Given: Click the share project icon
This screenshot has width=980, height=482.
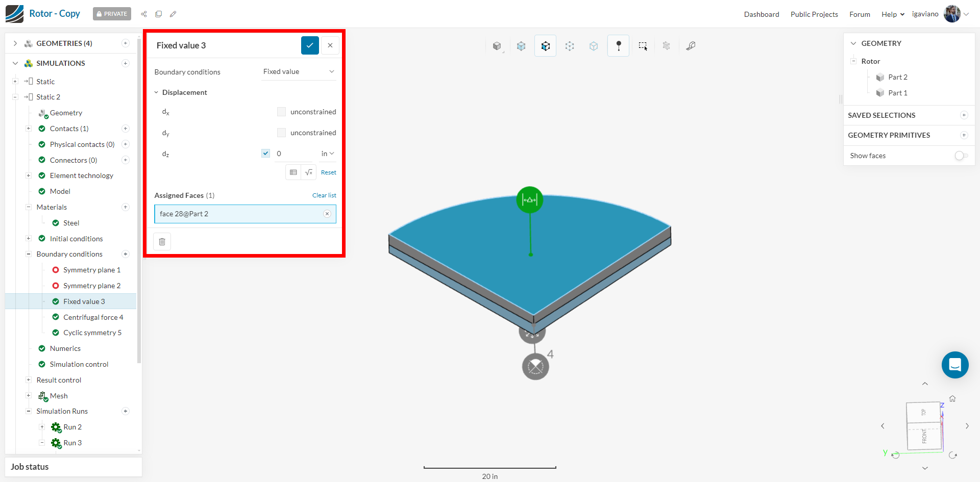Looking at the screenshot, I should pyautogui.click(x=144, y=14).
